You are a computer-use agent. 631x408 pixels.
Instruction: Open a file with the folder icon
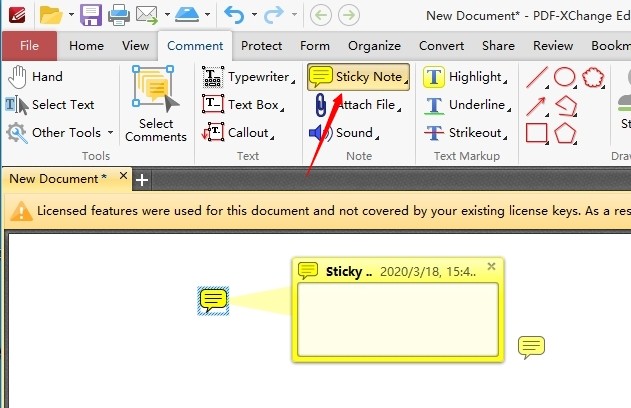click(51, 15)
